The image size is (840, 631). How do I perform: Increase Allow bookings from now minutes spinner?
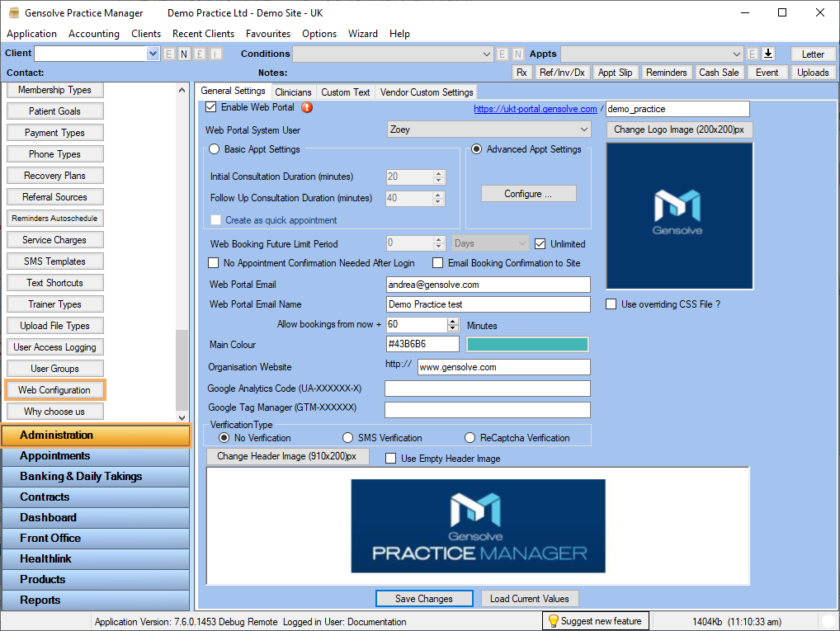(453, 321)
